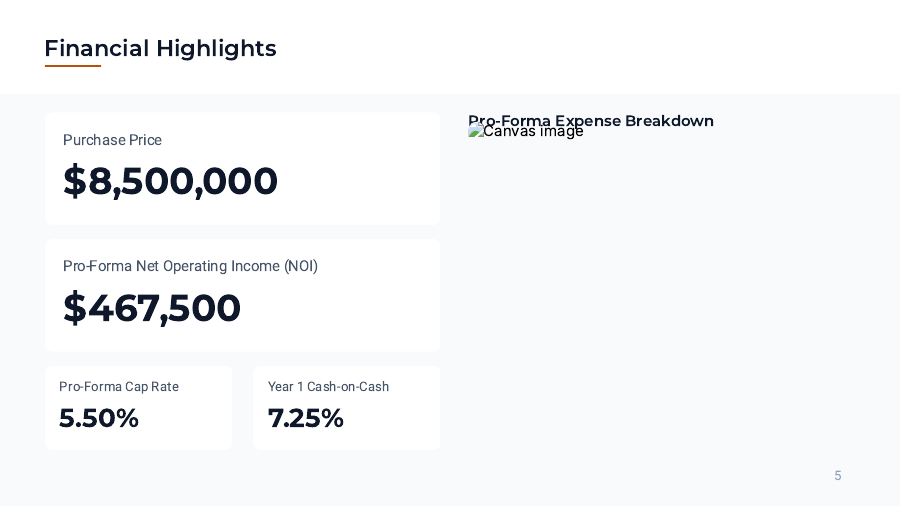Image resolution: width=900 pixels, height=507 pixels.
Task: Select the Pro-Forma Net Operating Income label
Action: point(190,266)
